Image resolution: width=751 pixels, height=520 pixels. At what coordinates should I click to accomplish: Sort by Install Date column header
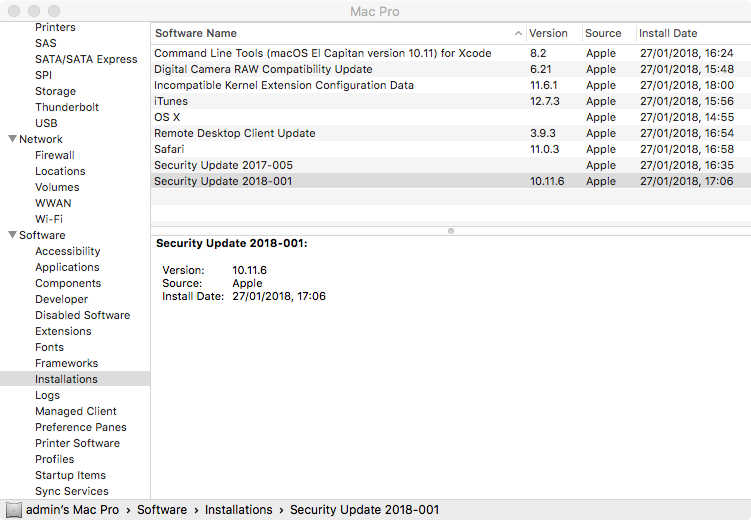click(x=668, y=33)
